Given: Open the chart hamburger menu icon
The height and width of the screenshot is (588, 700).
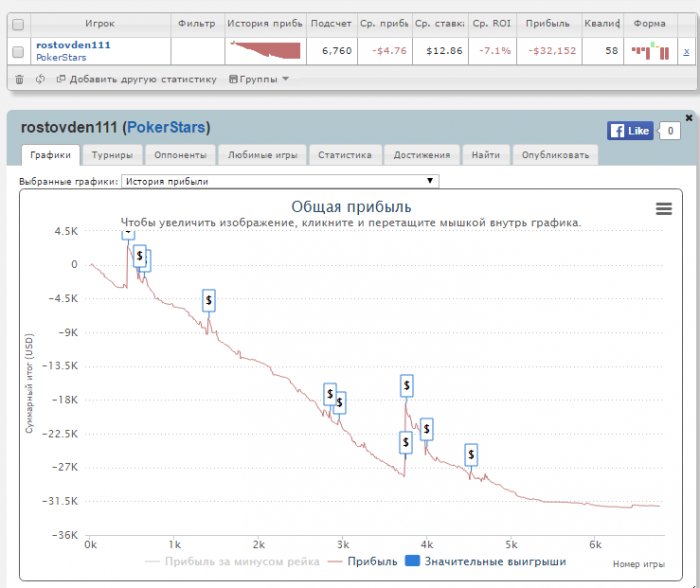Looking at the screenshot, I should (663, 208).
